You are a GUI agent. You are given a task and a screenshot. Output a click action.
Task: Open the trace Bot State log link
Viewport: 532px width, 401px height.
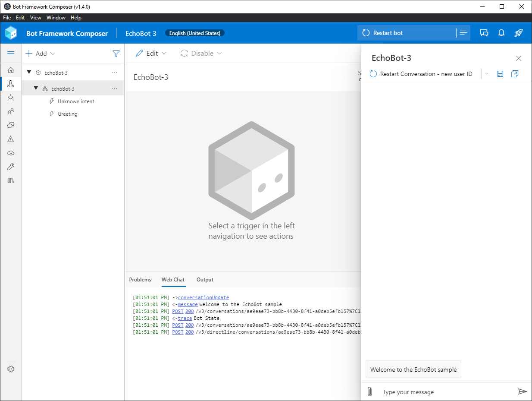185,318
